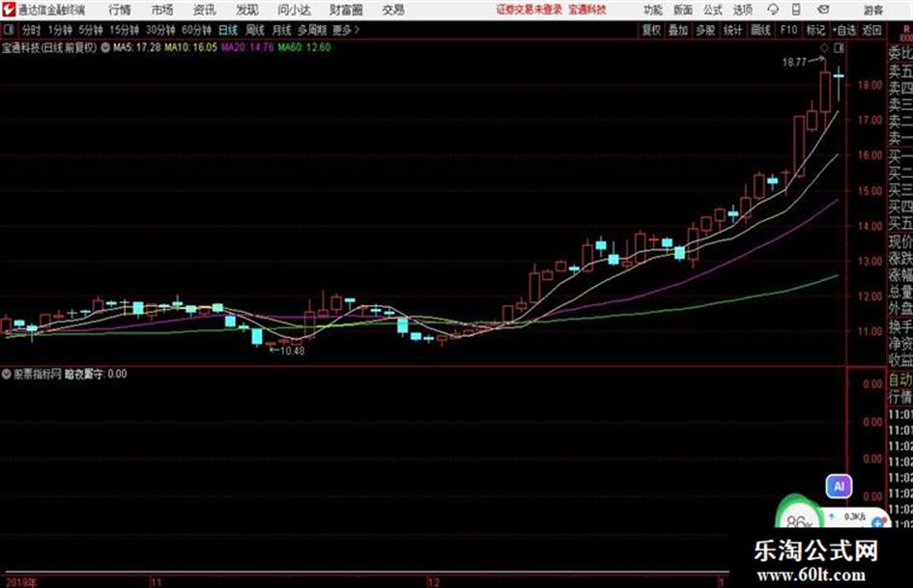Open the mail envelope icon
The width and height of the screenshot is (913, 588).
[823, 10]
